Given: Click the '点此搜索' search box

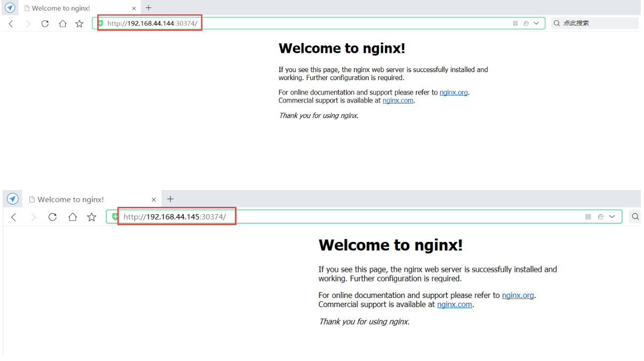Looking at the screenshot, I should [595, 23].
